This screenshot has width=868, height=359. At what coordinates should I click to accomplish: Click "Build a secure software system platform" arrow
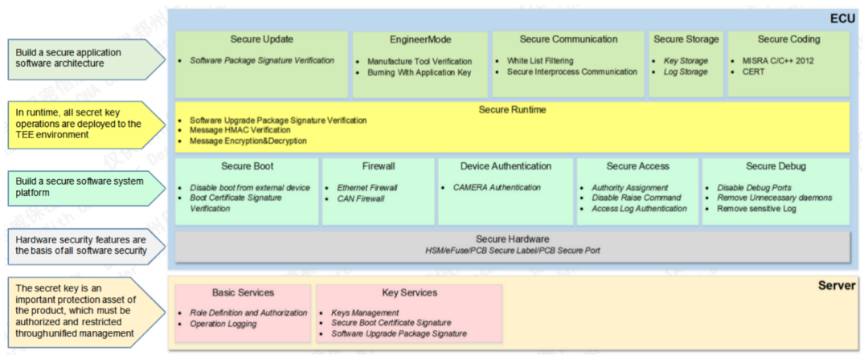click(x=86, y=187)
